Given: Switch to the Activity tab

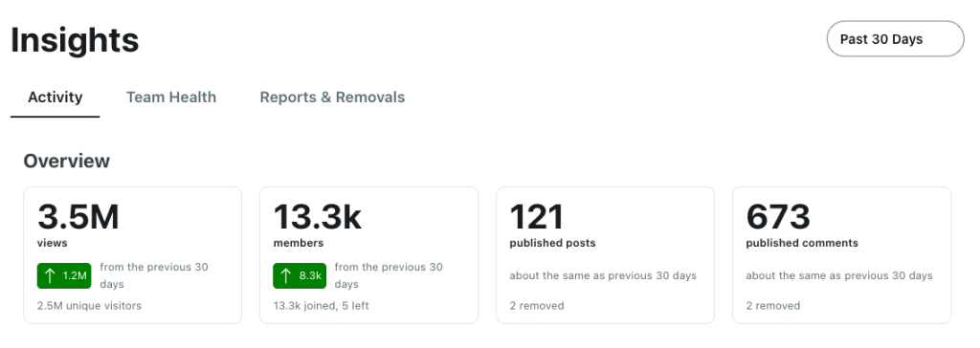Looking at the screenshot, I should click(x=55, y=98).
